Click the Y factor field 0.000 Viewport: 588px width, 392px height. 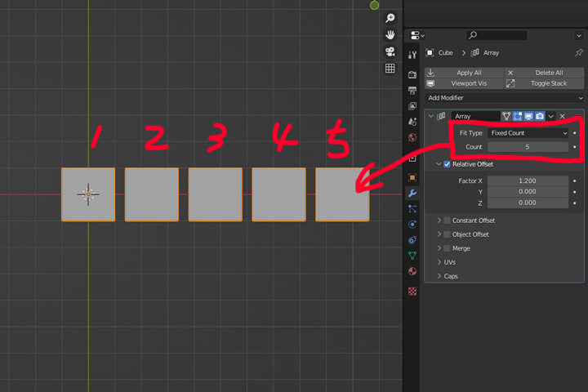pyautogui.click(x=528, y=192)
